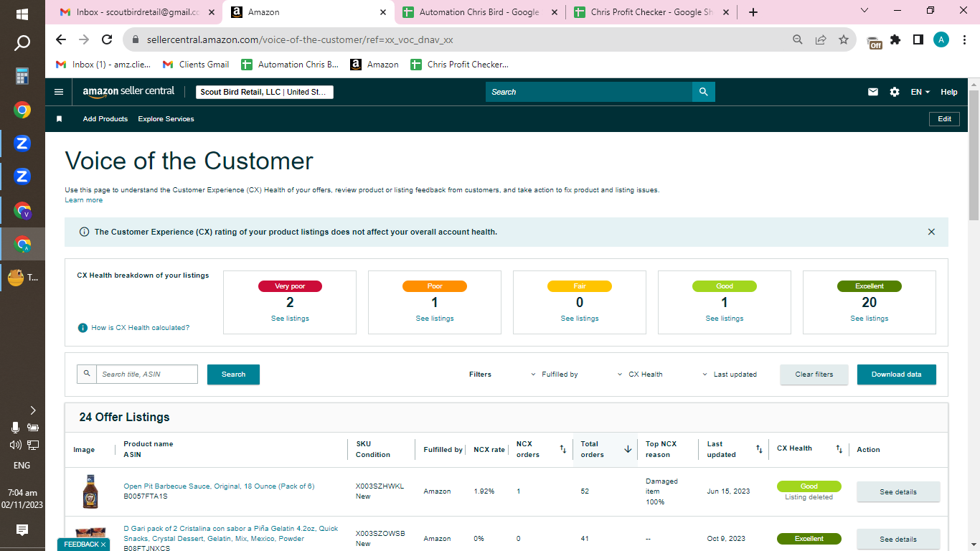Open the Automation Chris B... bookmark
The image size is (980, 551).
[290, 65]
